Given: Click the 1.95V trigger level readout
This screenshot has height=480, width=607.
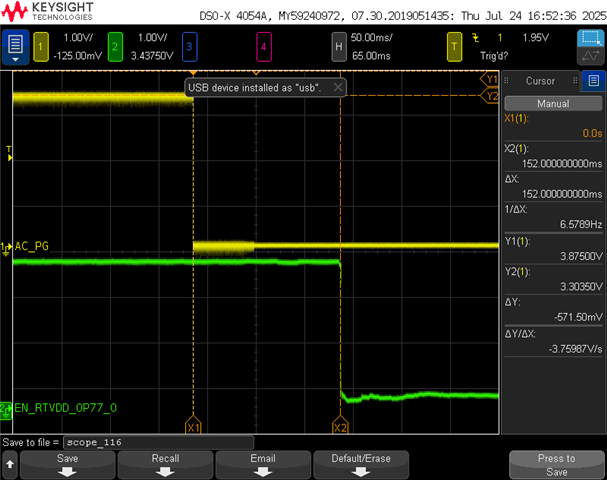Looking at the screenshot, I should click(x=536, y=38).
